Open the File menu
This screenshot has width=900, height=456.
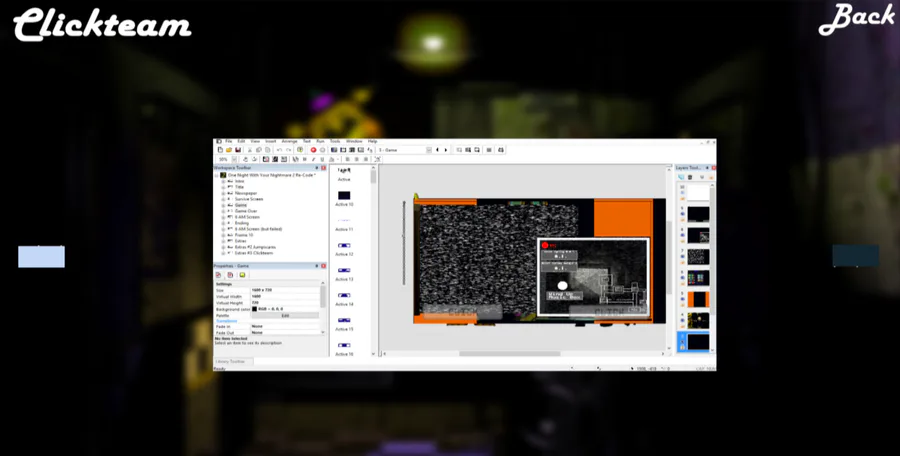tap(228, 141)
